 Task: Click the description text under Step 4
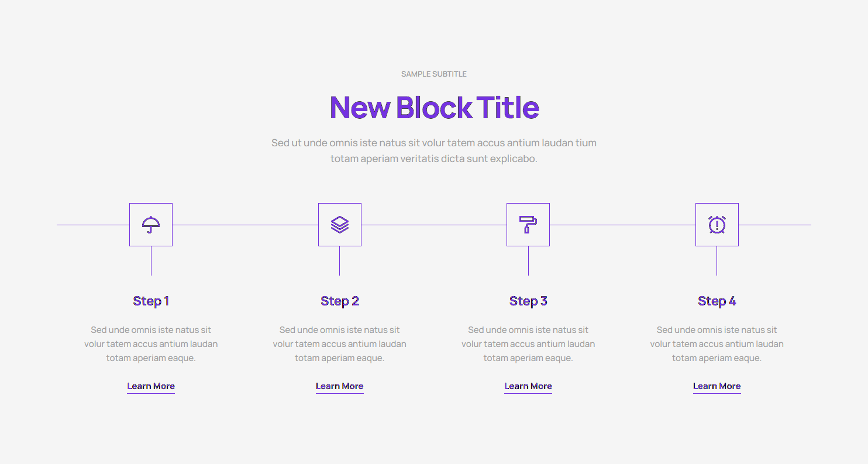click(x=717, y=344)
